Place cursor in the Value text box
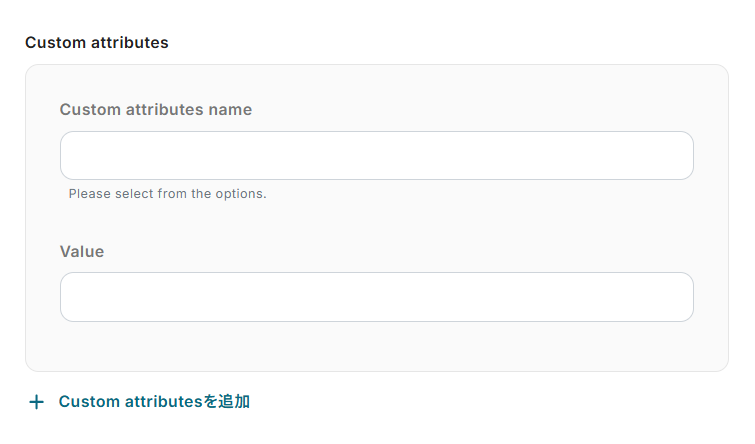This screenshot has width=755, height=444. 376,297
